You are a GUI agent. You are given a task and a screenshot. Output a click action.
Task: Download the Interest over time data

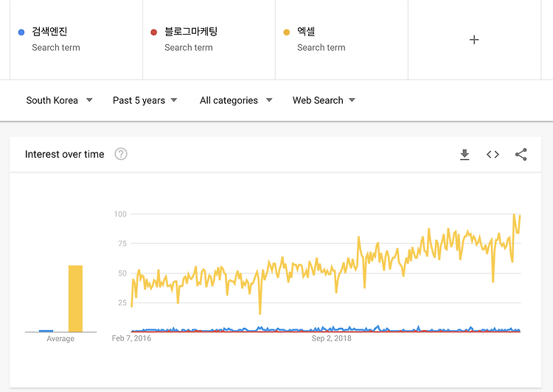[465, 155]
